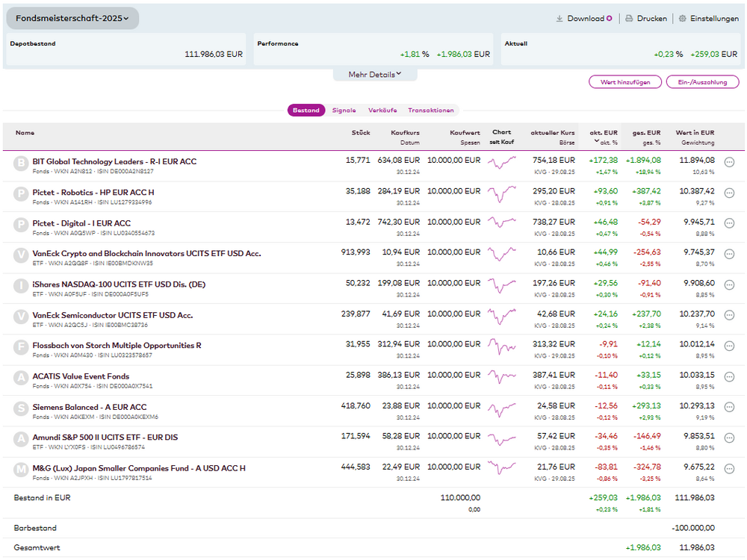Image resolution: width=747 pixels, height=560 pixels.
Task: Open the ellipsis menu for Amundi S&P 500 row
Action: pyautogui.click(x=730, y=438)
